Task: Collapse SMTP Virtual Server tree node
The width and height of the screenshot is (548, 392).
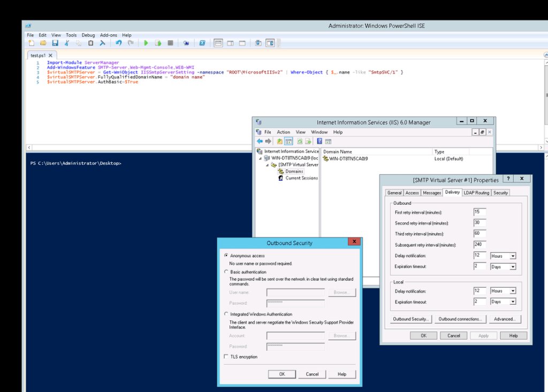Action: (267, 165)
